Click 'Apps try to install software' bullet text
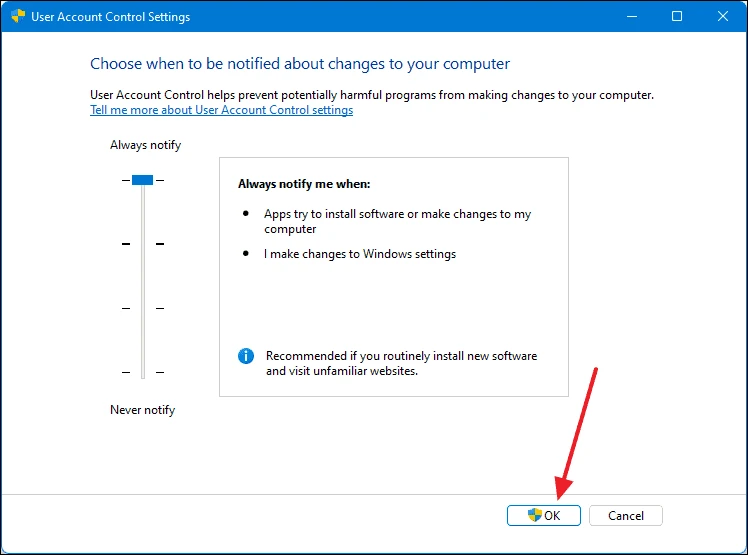The width and height of the screenshot is (748, 555). pyautogui.click(x=397, y=221)
